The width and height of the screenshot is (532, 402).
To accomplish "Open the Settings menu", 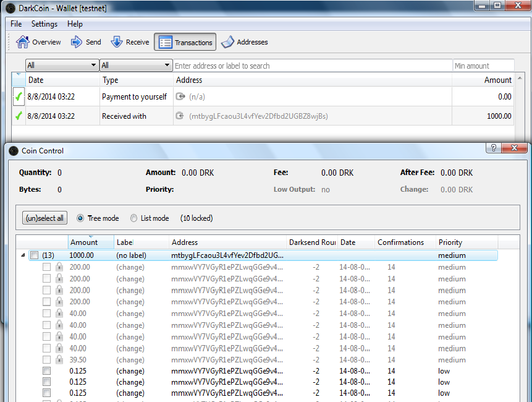I will click(44, 24).
